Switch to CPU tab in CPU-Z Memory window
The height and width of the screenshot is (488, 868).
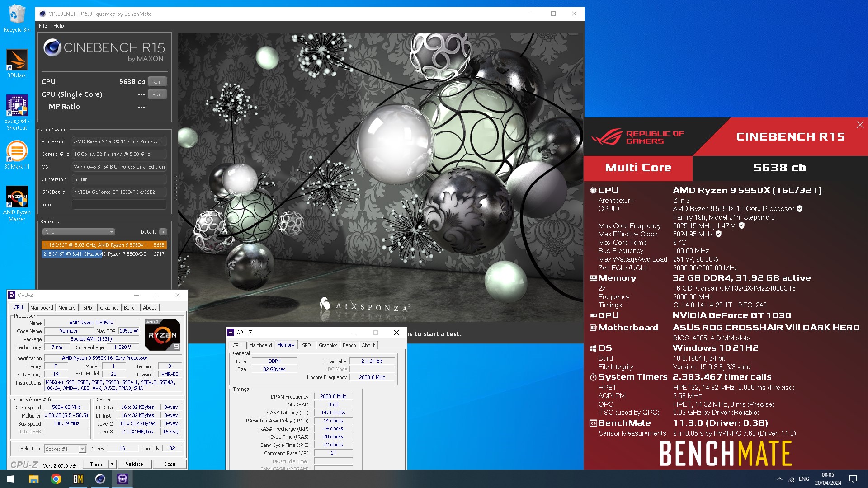tap(237, 345)
